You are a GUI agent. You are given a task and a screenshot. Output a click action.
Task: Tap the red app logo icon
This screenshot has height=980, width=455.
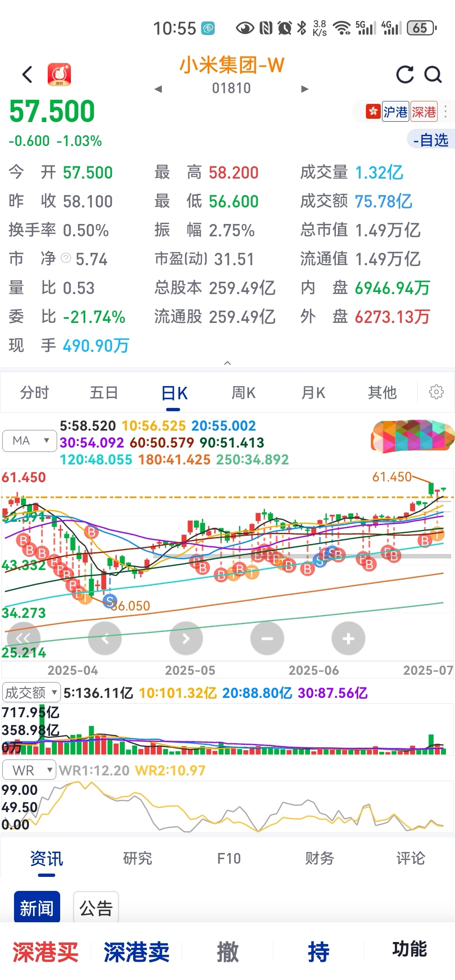pos(59,75)
